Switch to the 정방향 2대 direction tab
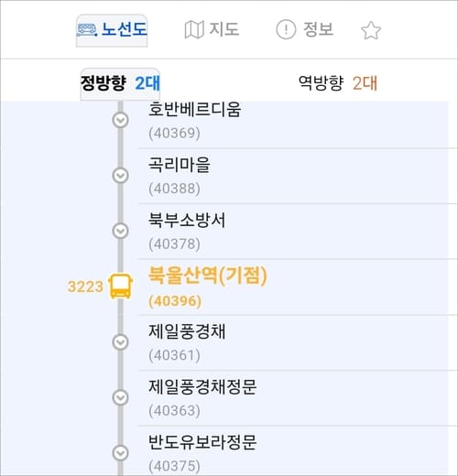The image size is (458, 476). coord(120,84)
